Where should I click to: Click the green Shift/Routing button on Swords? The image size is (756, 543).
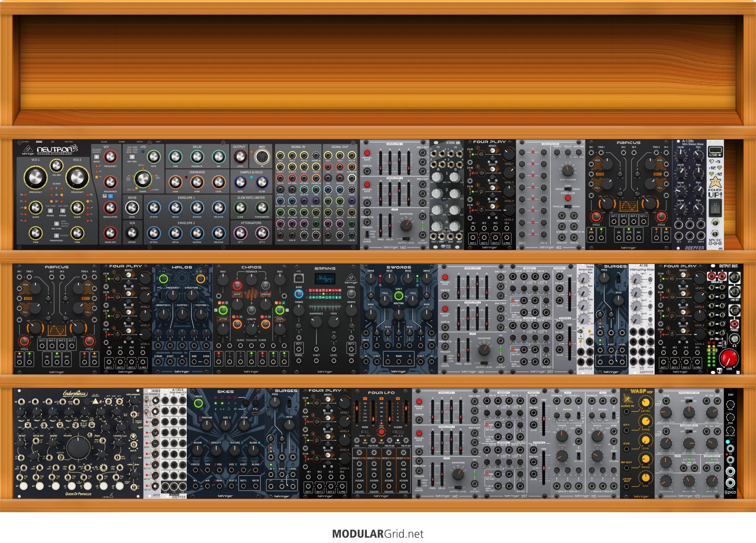[399, 296]
